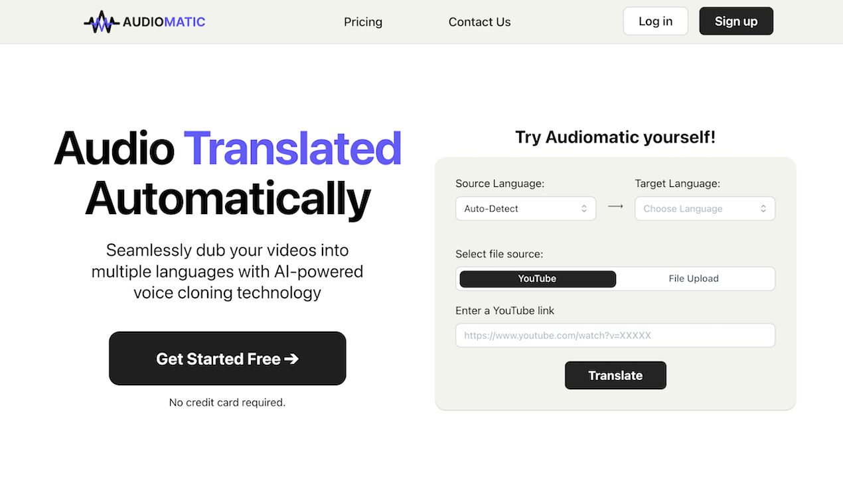This screenshot has height=504, width=843.
Task: Click the Audiomatic waveform logo icon
Action: click(x=100, y=21)
